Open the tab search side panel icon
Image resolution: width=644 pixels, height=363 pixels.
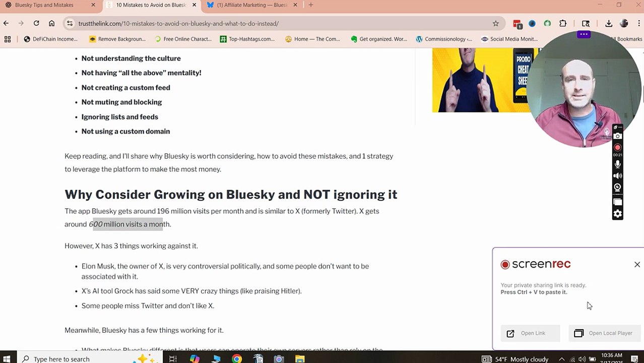586,23
